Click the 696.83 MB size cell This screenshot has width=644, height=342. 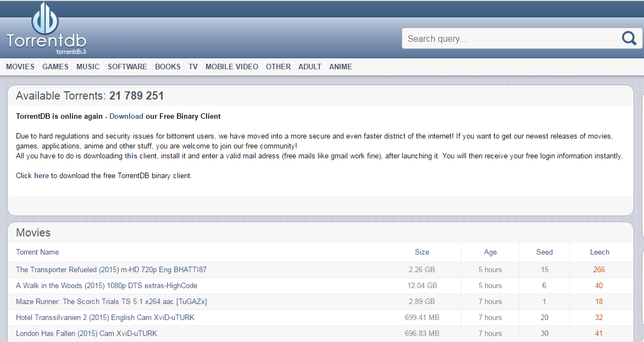[422, 333]
